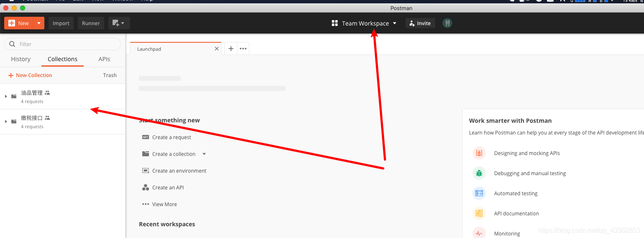The height and width of the screenshot is (238, 644).
Task: Click the 油品管理 folder icon
Action: pos(14,96)
